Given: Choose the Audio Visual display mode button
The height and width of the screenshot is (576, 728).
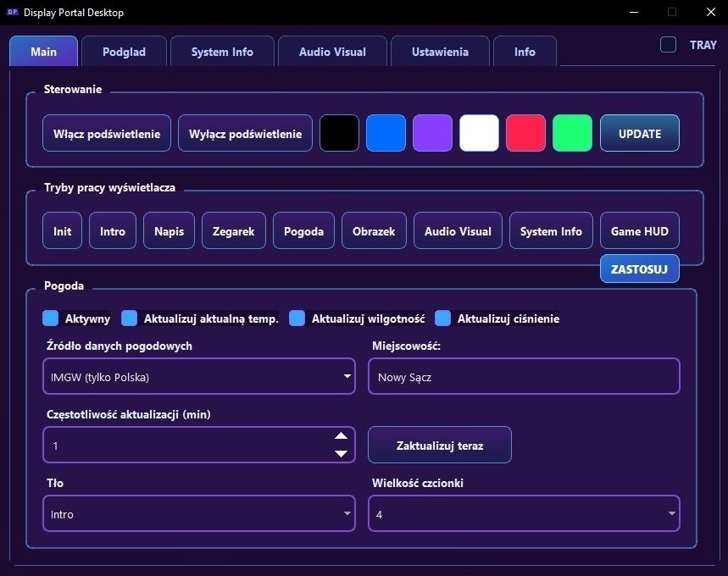Looking at the screenshot, I should (x=458, y=230).
